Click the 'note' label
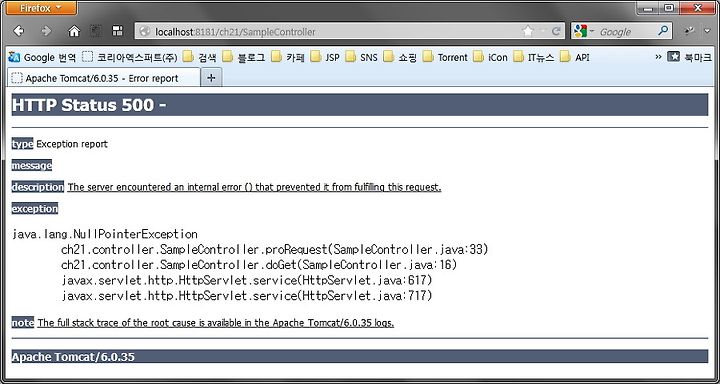This screenshot has width=720, height=384. tap(23, 322)
